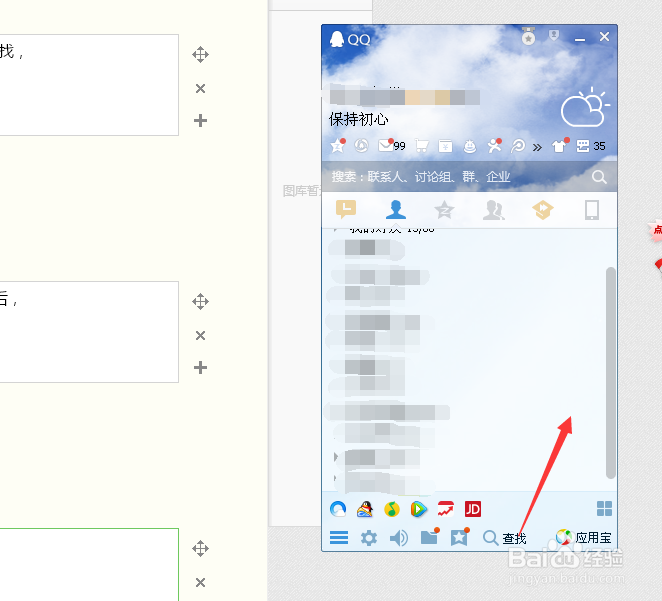Delete the third green-bordered step
This screenshot has height=601, width=662.
point(200,582)
